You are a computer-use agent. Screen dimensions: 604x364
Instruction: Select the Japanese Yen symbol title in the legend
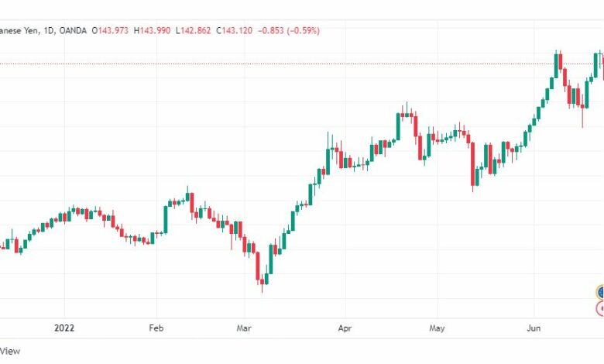[19, 30]
